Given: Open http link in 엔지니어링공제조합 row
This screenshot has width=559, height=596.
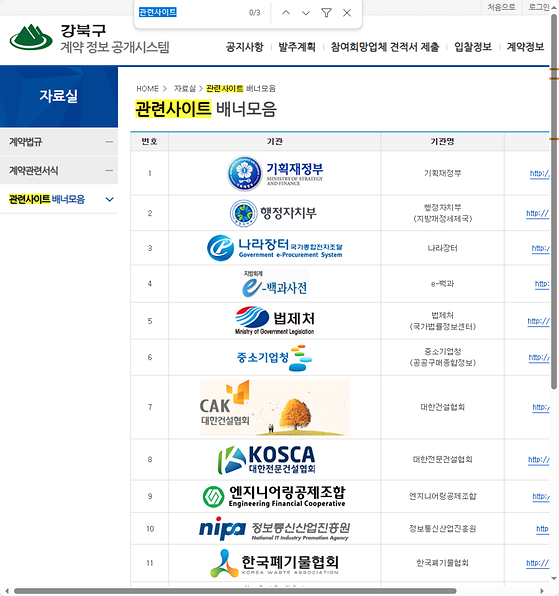Looking at the screenshot, I should [x=541, y=496].
